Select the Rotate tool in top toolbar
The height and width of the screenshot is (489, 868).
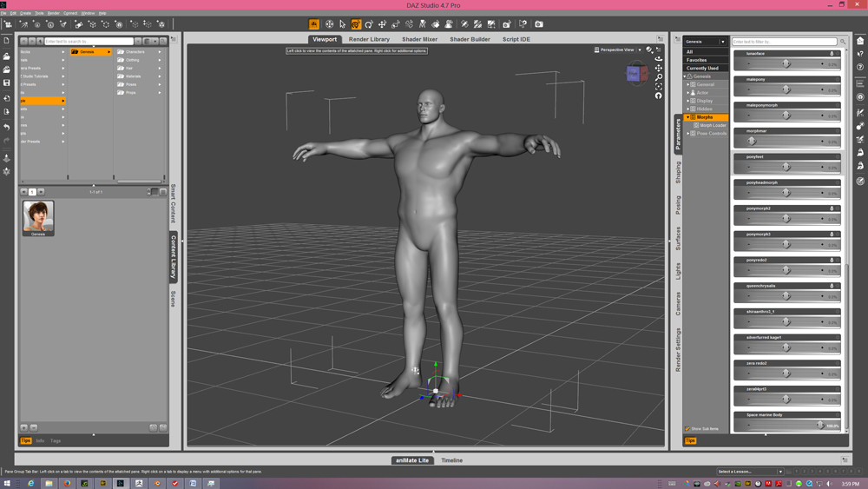(x=369, y=24)
